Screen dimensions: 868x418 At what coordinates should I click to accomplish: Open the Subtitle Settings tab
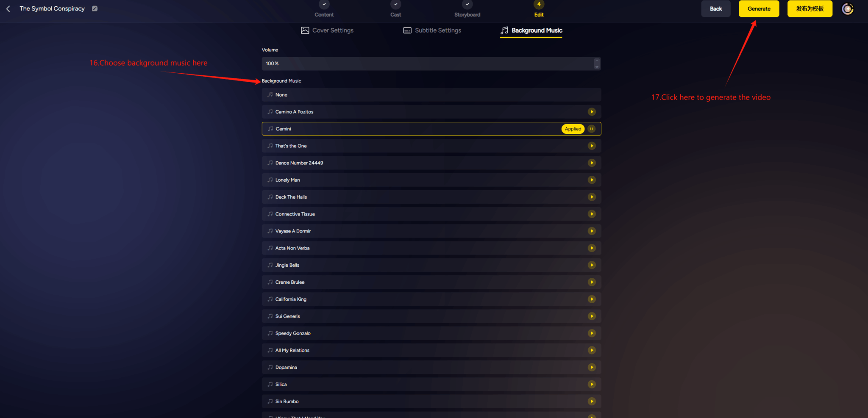click(x=432, y=30)
